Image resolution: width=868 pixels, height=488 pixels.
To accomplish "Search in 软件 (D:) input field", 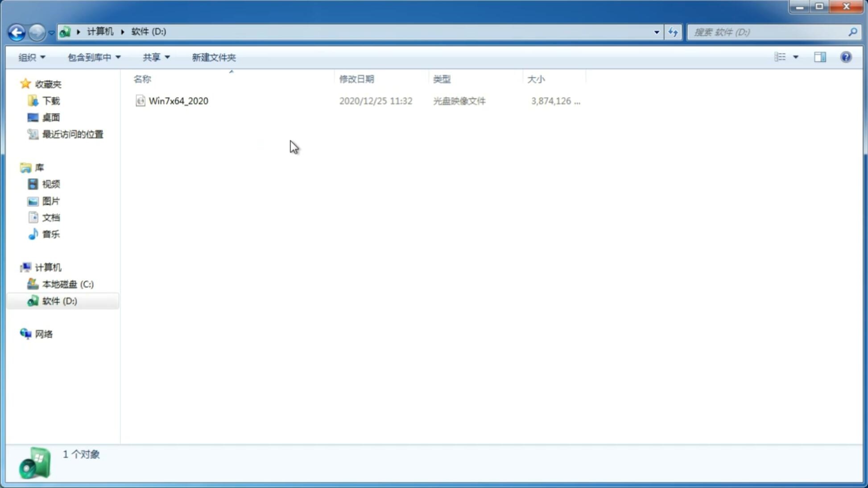I will click(x=769, y=32).
